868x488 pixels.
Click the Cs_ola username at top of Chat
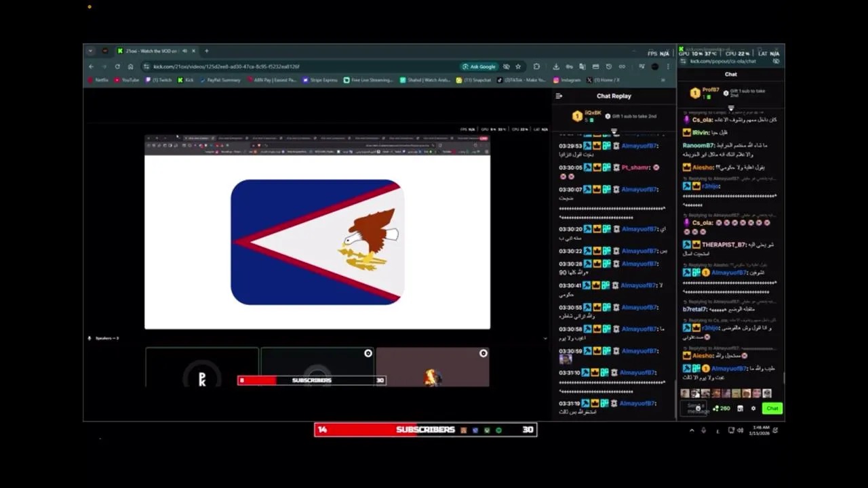(702, 120)
